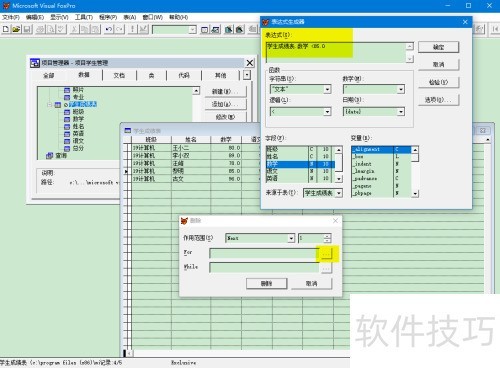The width and height of the screenshot is (500, 368).
Task: Collapse the 学生成绩表 tree node
Action: 50,105
